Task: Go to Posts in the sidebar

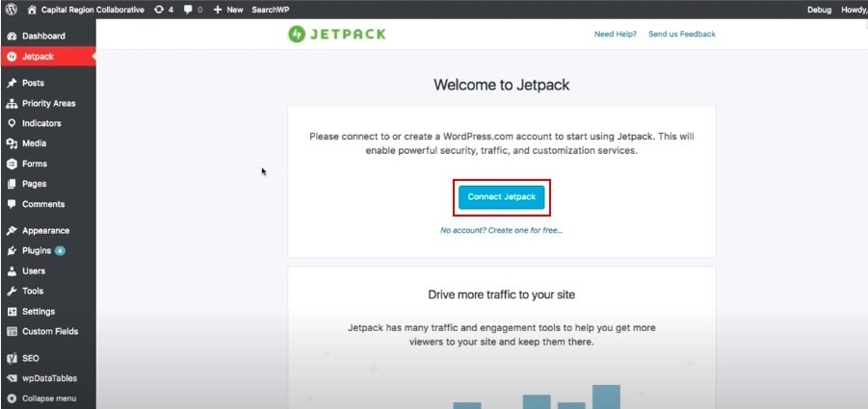Action: pos(33,83)
